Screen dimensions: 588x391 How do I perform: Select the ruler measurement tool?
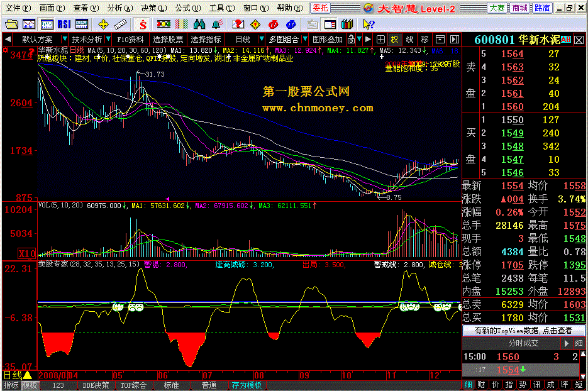tap(120, 25)
